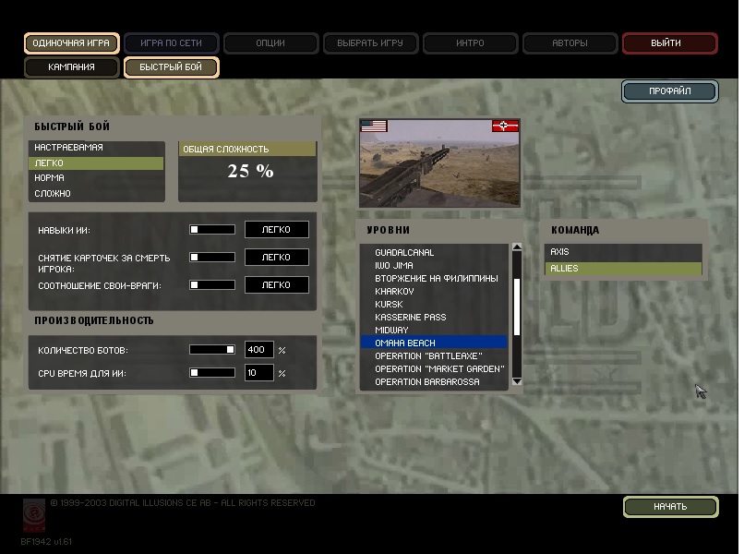
Task: Select Omaha Beach level
Action: [x=434, y=343]
